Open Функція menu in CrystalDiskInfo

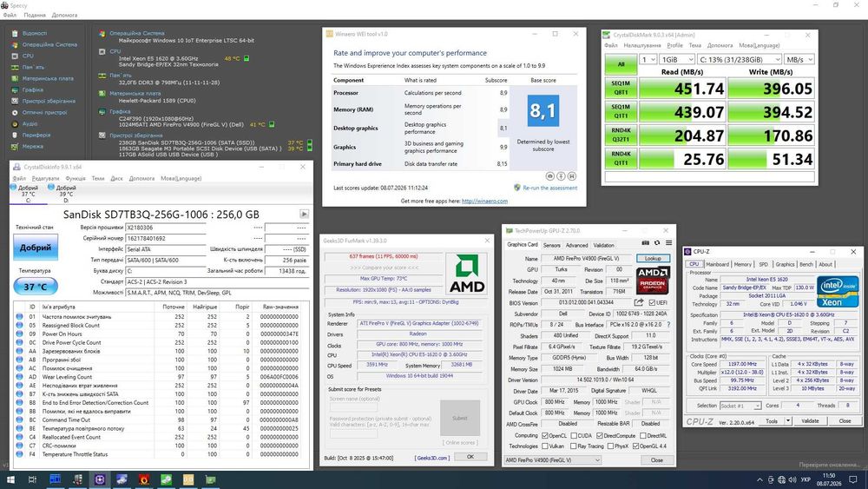pos(76,178)
